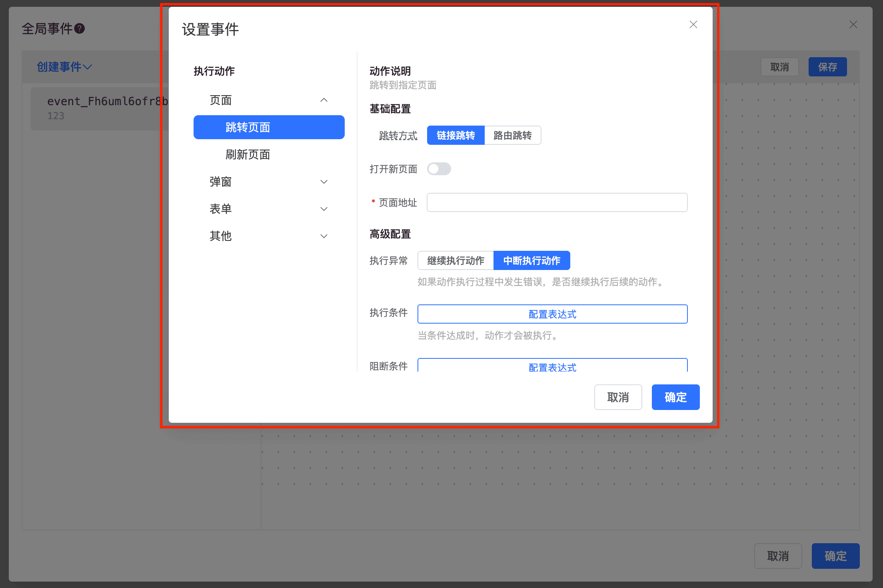Expand the 弹窗 action group
The image size is (883, 588).
[324, 182]
